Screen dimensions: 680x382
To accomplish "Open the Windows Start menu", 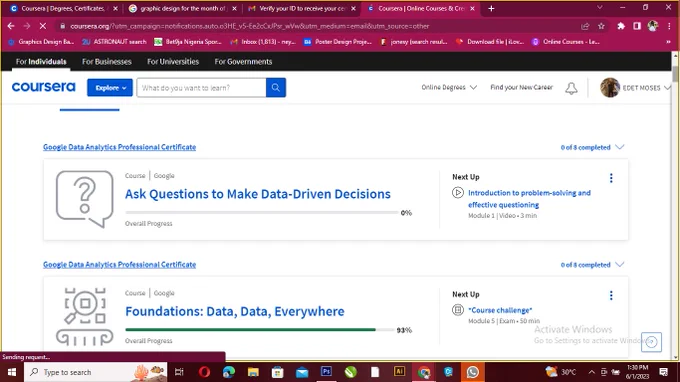I will click(x=12, y=372).
